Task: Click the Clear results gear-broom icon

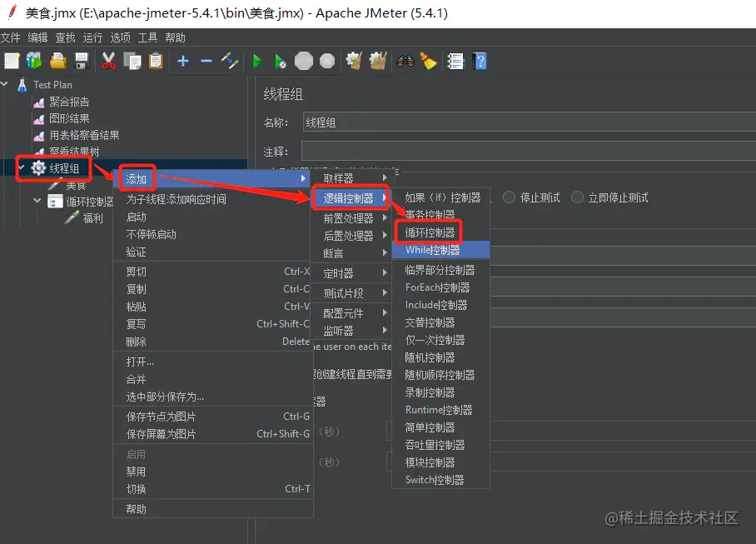Action: pos(355,62)
